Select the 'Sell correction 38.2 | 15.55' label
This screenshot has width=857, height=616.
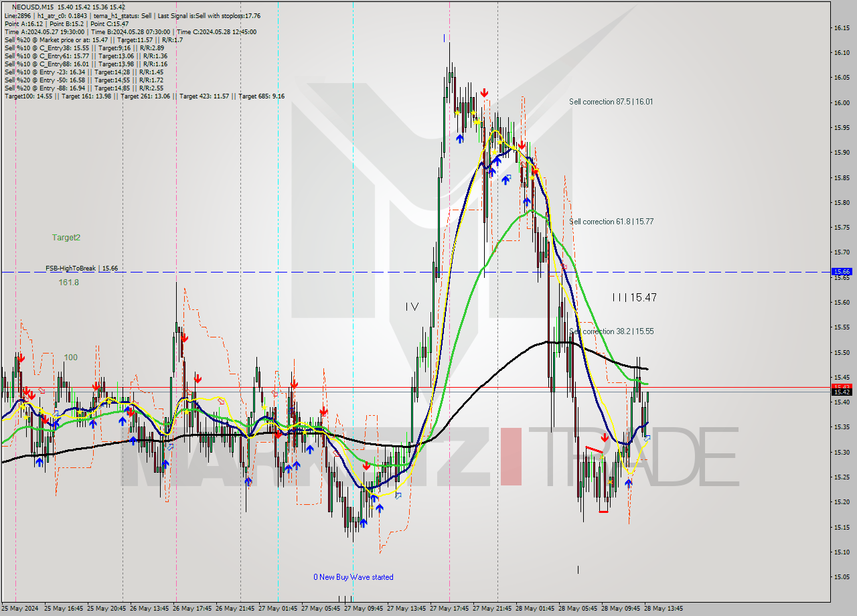611,331
